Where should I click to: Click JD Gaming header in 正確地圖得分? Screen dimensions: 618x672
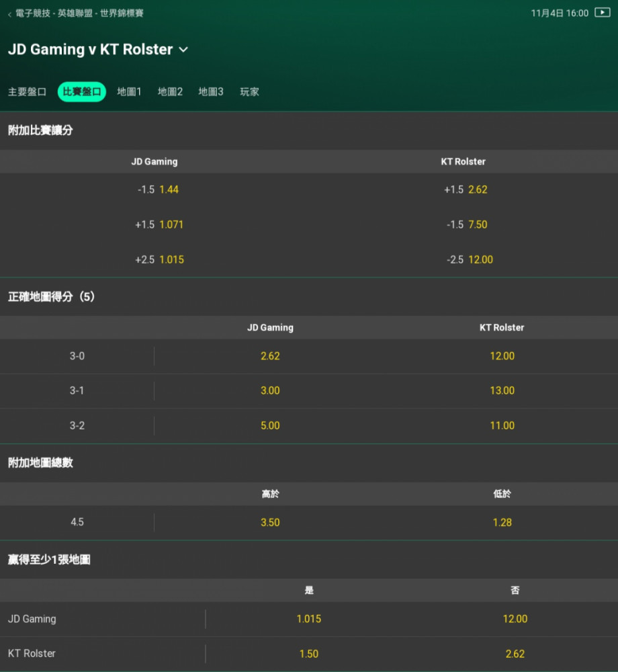[270, 328]
